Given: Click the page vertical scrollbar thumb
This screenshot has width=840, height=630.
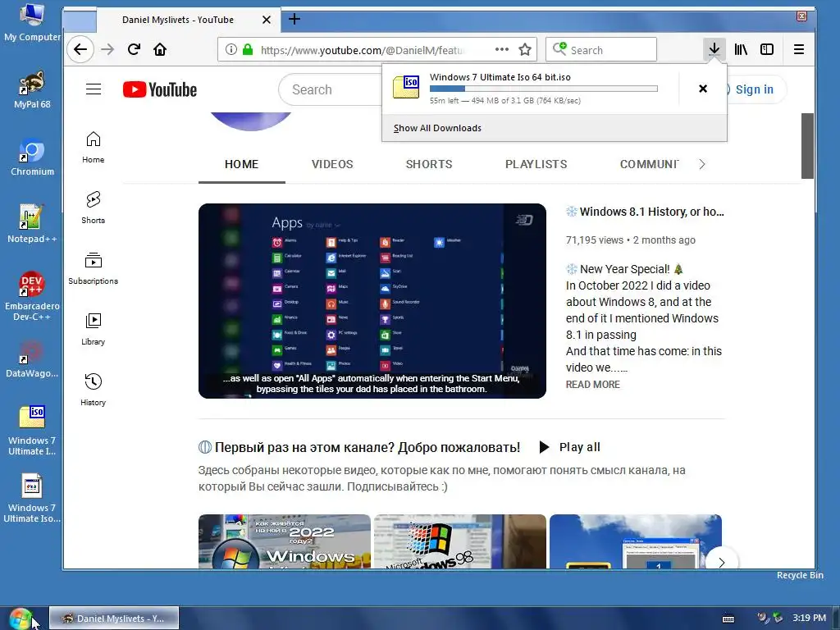Looking at the screenshot, I should (x=807, y=146).
